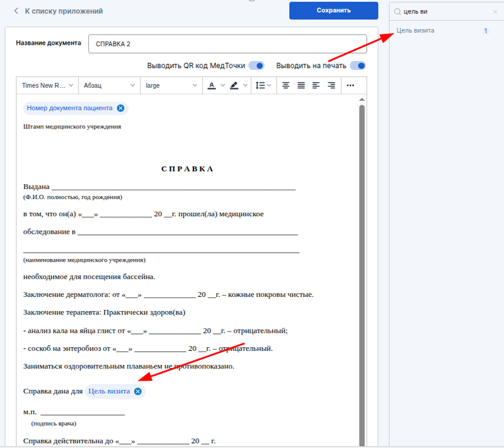504x448 pixels.
Task: Open the Times New Roman font dropdown
Action: point(47,86)
